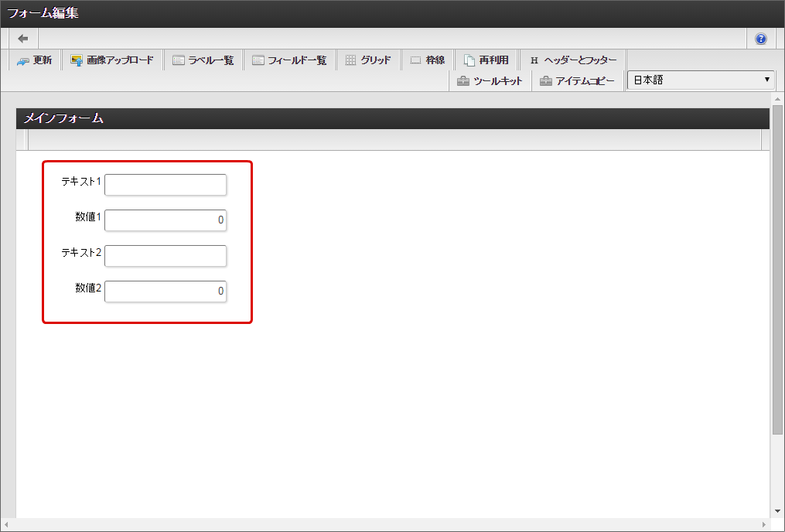Select the 数値2 label
The width and height of the screenshot is (785, 532).
88,288
